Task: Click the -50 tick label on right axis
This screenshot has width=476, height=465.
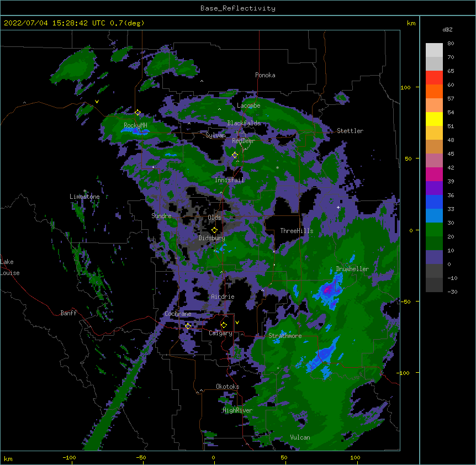Action: click(x=405, y=302)
